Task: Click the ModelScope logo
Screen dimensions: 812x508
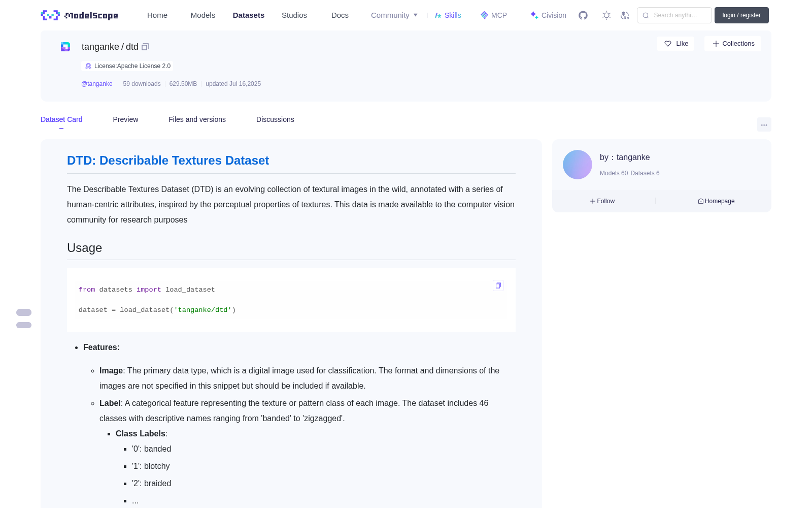Action: tap(80, 15)
